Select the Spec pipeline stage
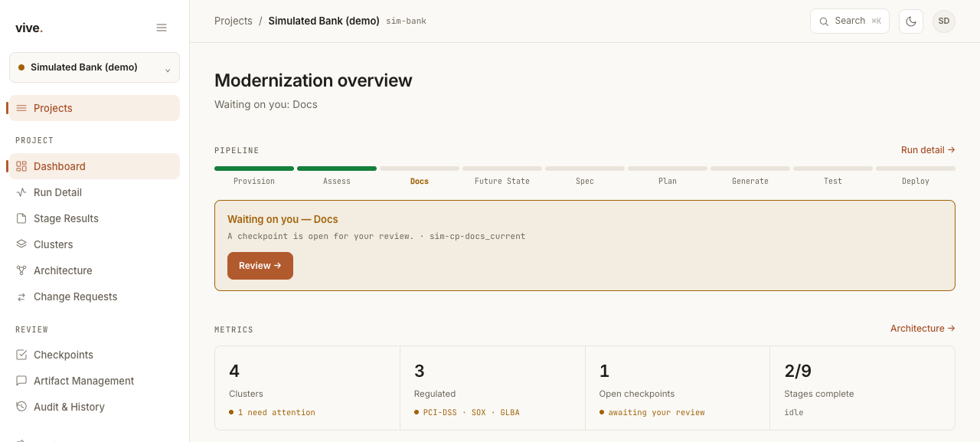The width and height of the screenshot is (980, 442). point(585,176)
